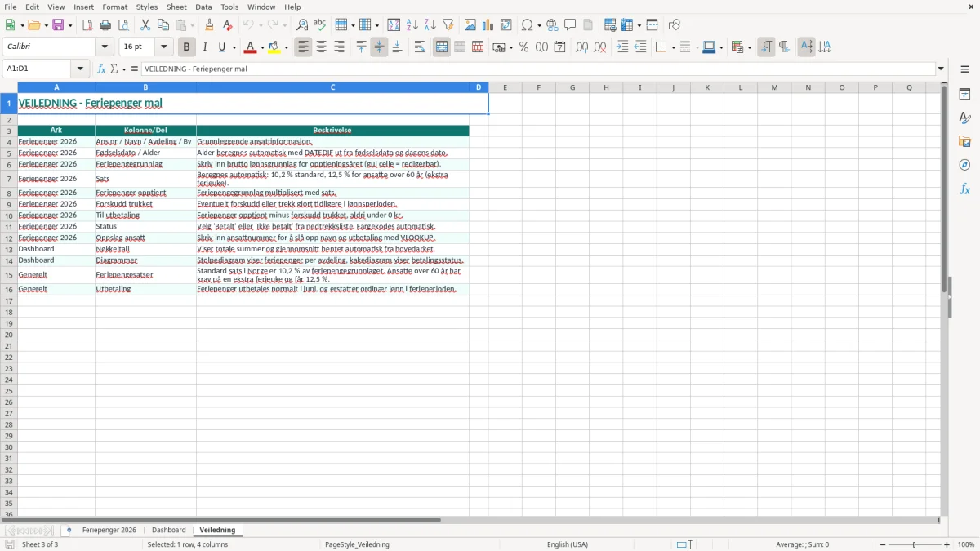
Task: Clone formatting with the paintbrush icon
Action: (x=209, y=25)
